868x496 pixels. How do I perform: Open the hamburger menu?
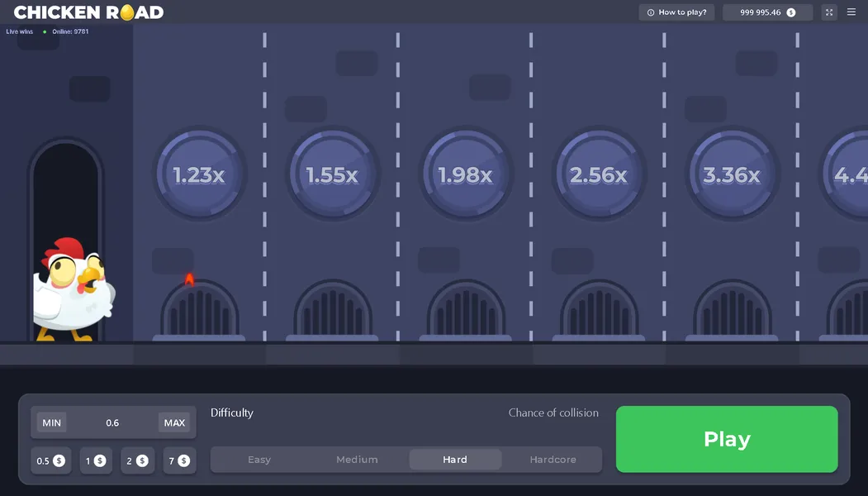851,12
